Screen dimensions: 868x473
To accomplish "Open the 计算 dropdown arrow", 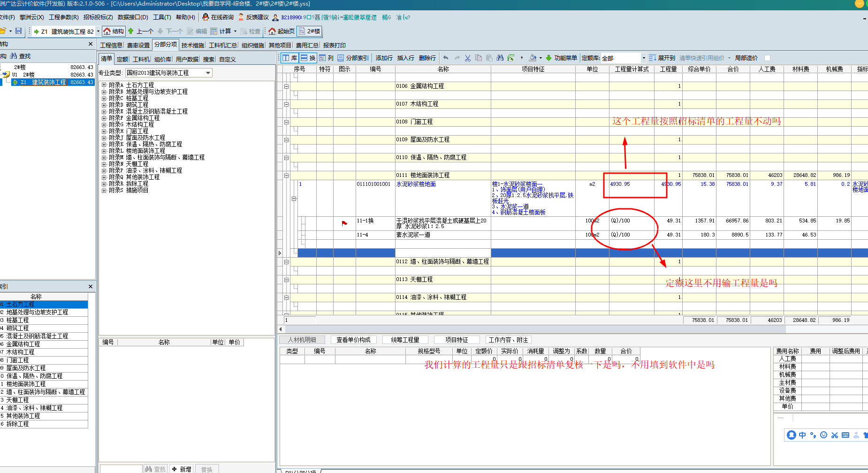I will 235,31.
